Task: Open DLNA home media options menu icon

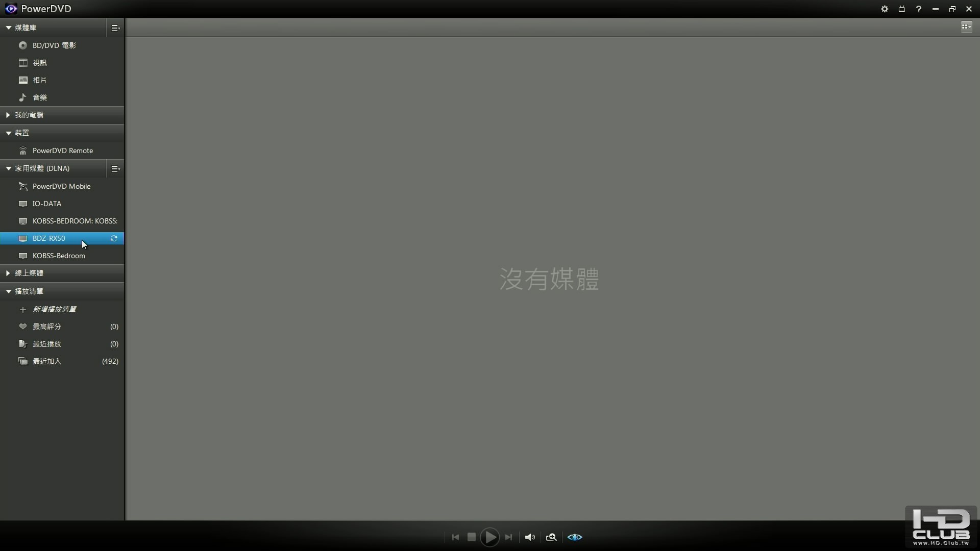Action: (115, 169)
